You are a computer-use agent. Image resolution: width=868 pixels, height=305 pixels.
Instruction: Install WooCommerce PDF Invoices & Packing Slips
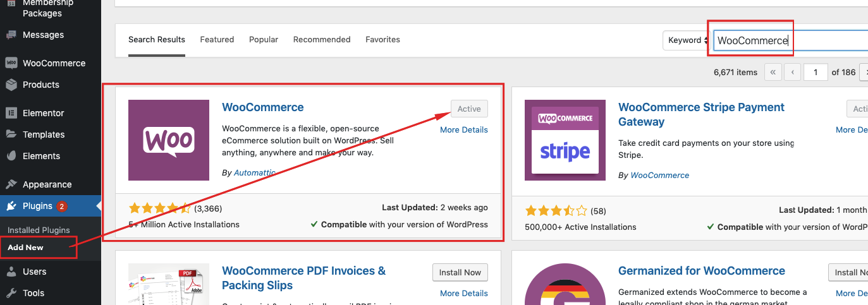pos(460,272)
